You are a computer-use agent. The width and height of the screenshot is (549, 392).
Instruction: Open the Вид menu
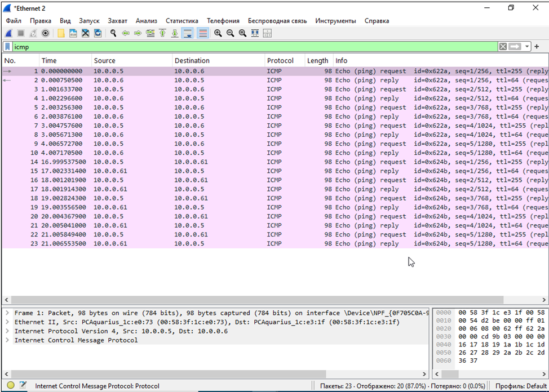coord(65,21)
